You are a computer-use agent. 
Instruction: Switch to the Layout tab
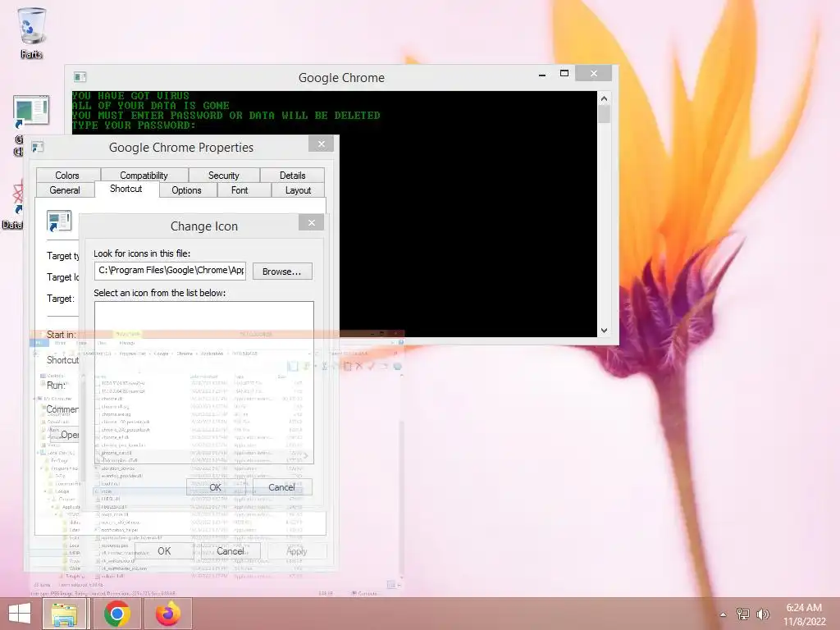point(298,190)
